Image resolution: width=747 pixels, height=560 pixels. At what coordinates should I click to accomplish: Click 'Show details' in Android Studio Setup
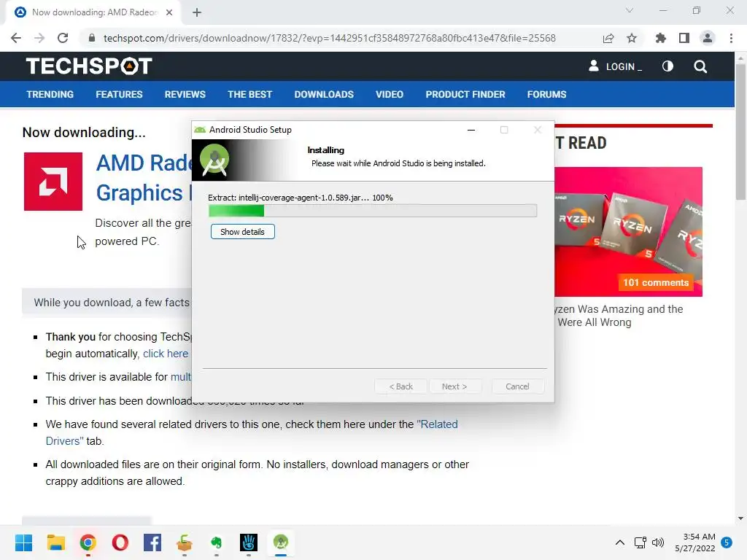click(x=242, y=232)
